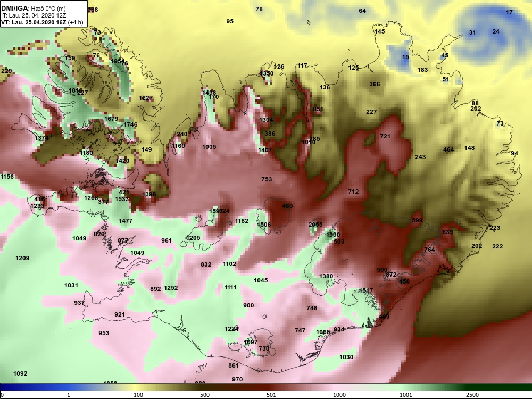
Task: Click the value 1092 over the ocean
Action: [x=20, y=373]
